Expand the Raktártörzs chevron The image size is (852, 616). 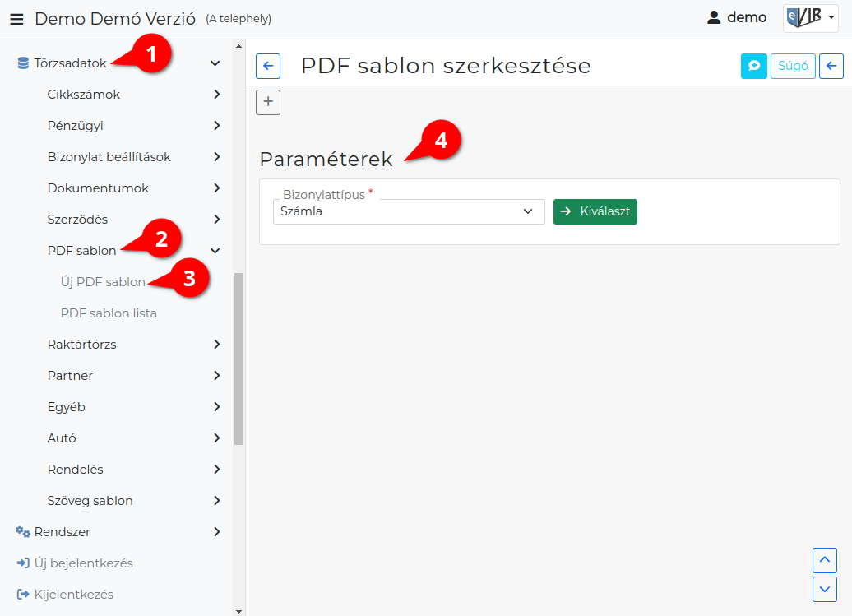217,345
